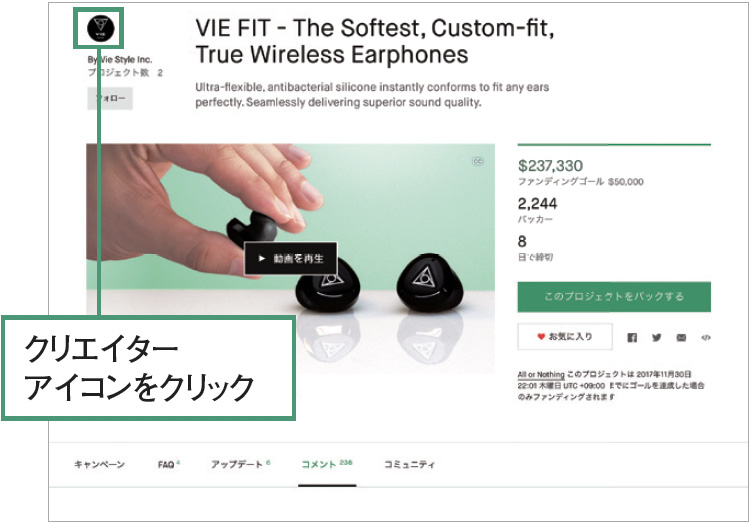Share project via Twitter icon
Image resolution: width=751 pixels, height=523 pixels.
(x=657, y=338)
